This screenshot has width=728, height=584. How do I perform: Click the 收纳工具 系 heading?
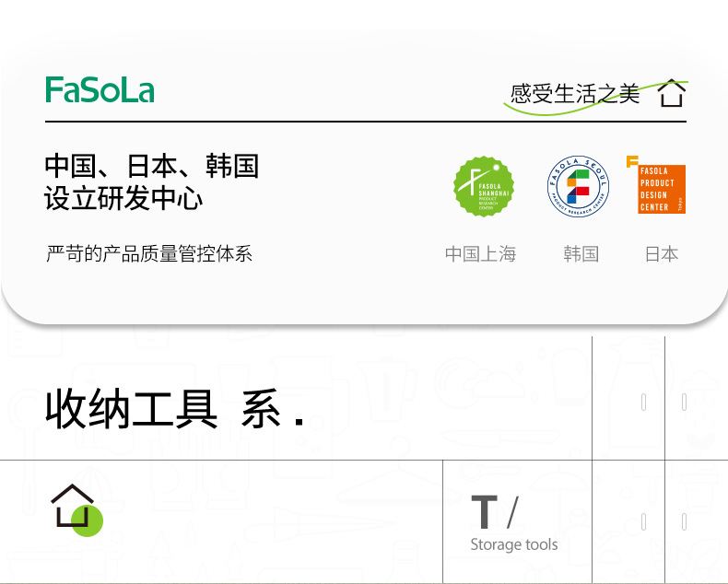point(174,409)
